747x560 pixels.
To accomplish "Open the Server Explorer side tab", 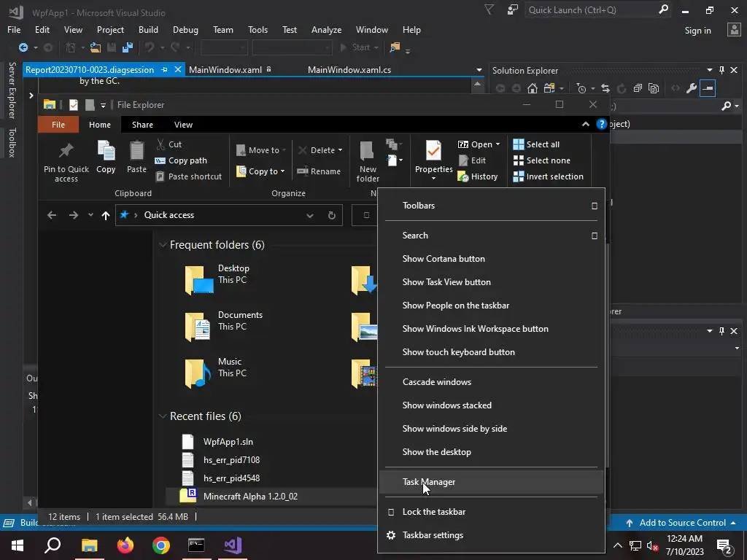I will pyautogui.click(x=12, y=90).
